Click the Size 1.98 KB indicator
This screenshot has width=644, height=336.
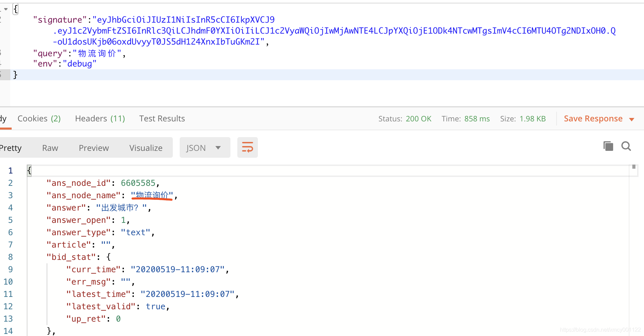coord(523,119)
